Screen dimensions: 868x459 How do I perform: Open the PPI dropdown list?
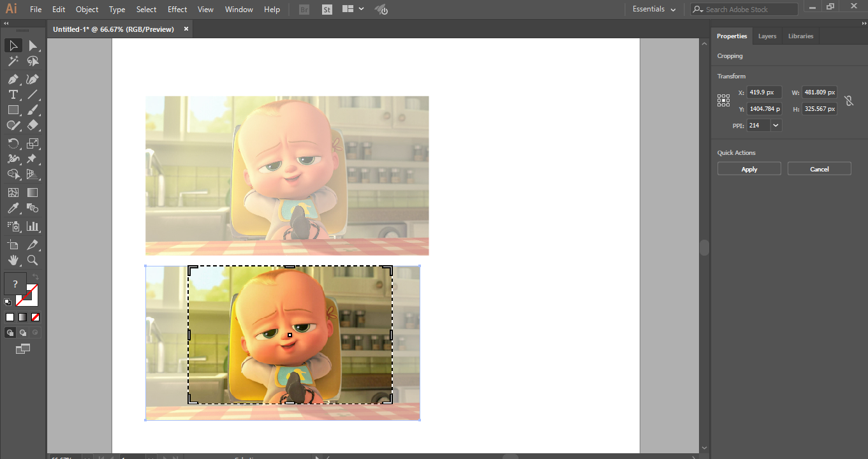tap(776, 126)
